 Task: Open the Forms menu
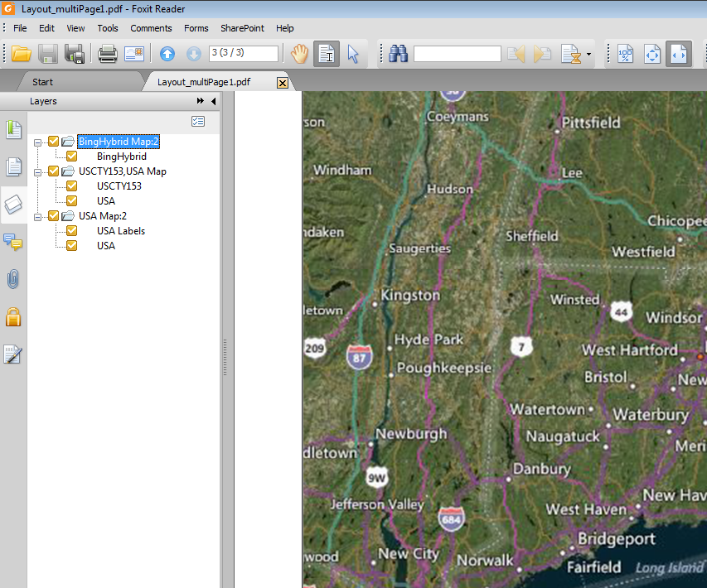[x=196, y=28]
